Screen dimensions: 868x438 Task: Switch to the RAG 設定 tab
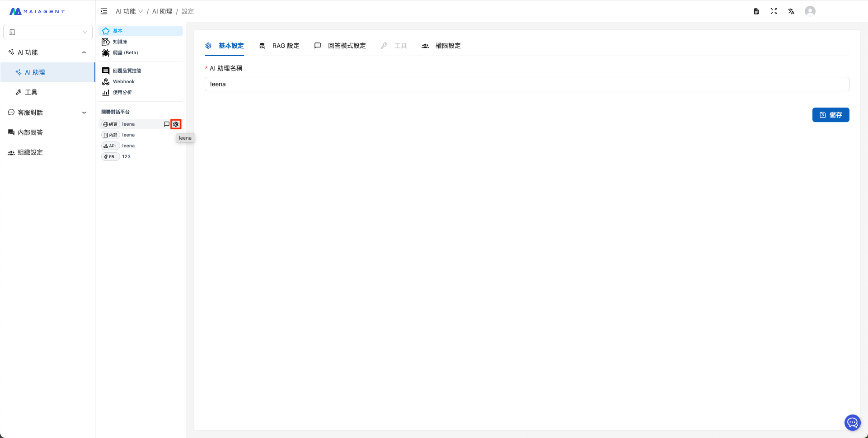coord(280,46)
